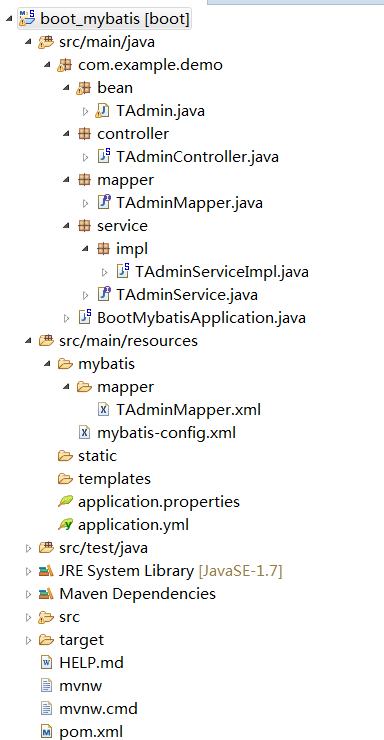
Task: Click the mybatis folder icon
Action: pos(65,364)
